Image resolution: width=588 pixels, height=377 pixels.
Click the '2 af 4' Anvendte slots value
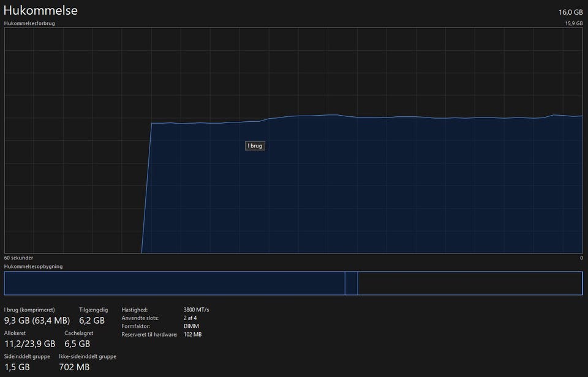(x=191, y=318)
